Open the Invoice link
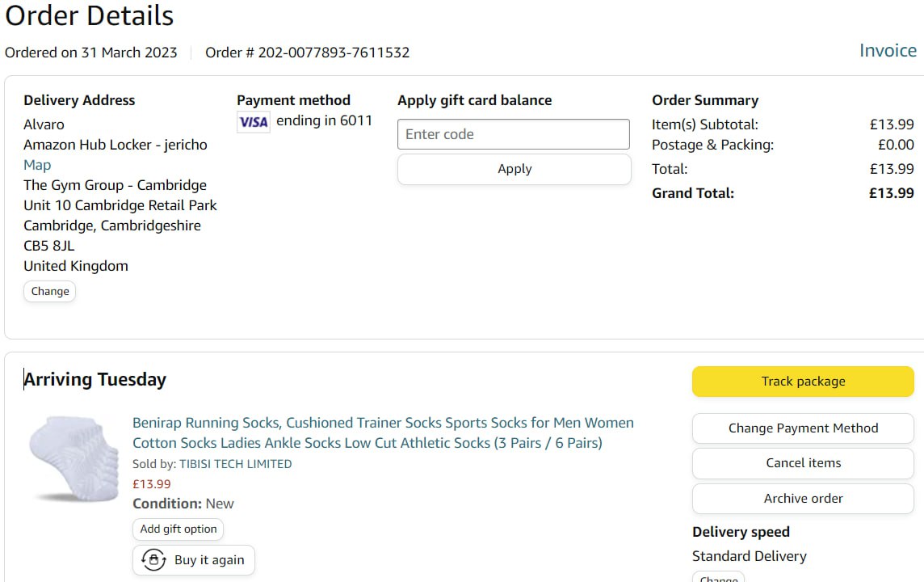This screenshot has width=924, height=582. pyautogui.click(x=888, y=51)
